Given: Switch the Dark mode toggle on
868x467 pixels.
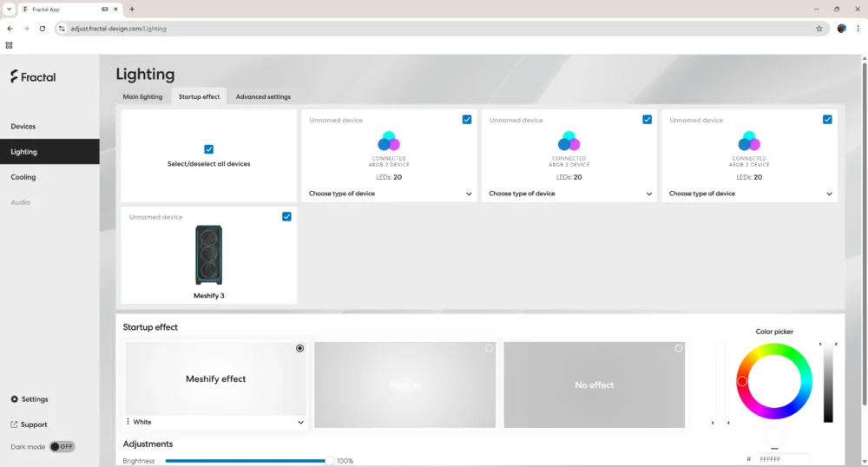Looking at the screenshot, I should (62, 446).
